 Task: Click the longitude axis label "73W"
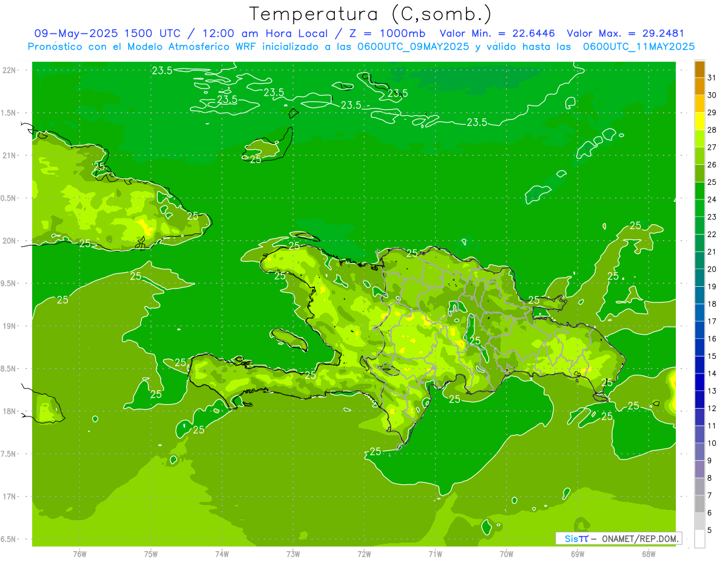click(x=293, y=554)
